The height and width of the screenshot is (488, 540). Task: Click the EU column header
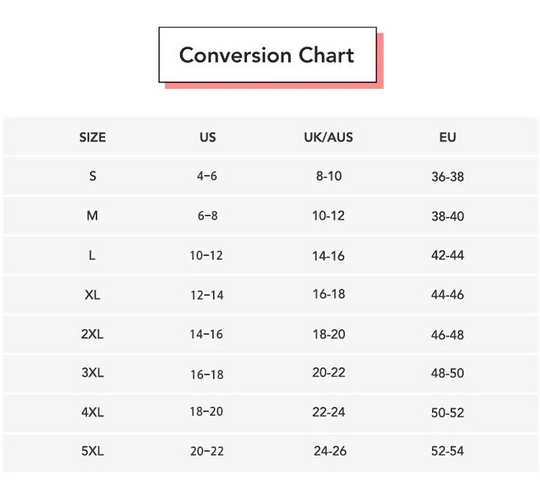448,137
